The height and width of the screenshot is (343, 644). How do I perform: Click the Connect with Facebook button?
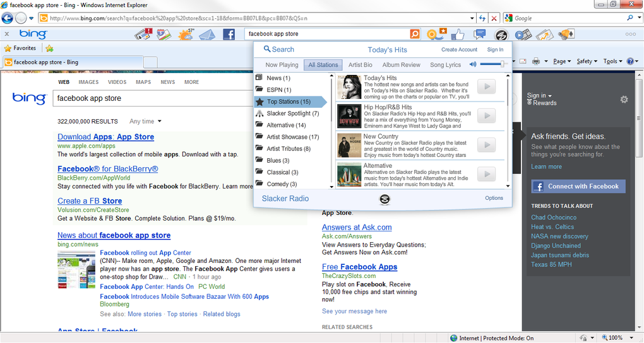(578, 186)
